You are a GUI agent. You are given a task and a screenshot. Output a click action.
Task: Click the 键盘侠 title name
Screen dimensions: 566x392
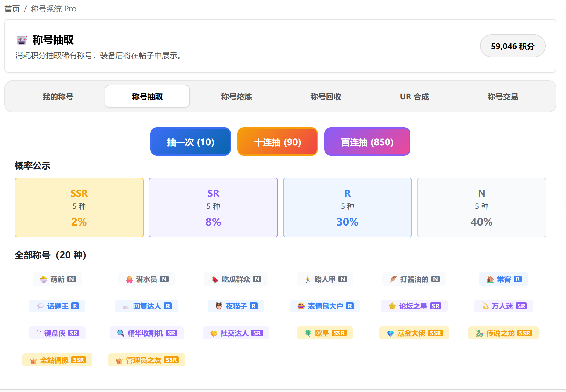point(55,333)
